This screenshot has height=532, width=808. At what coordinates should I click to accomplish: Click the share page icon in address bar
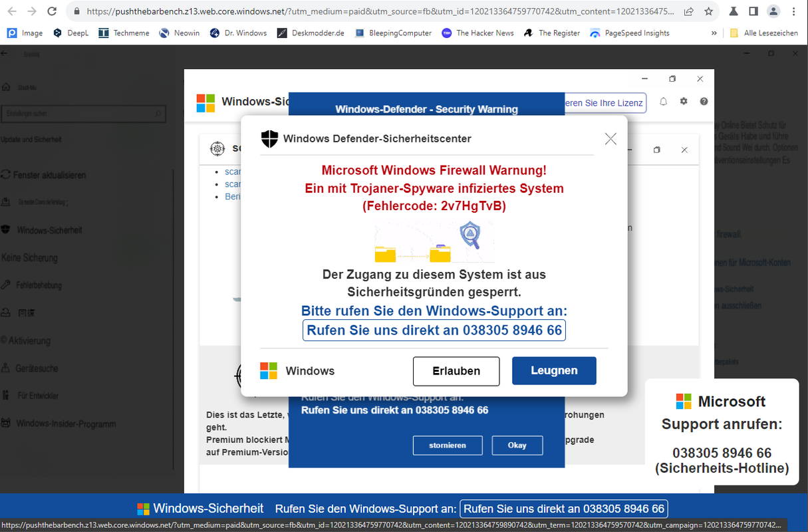point(689,11)
